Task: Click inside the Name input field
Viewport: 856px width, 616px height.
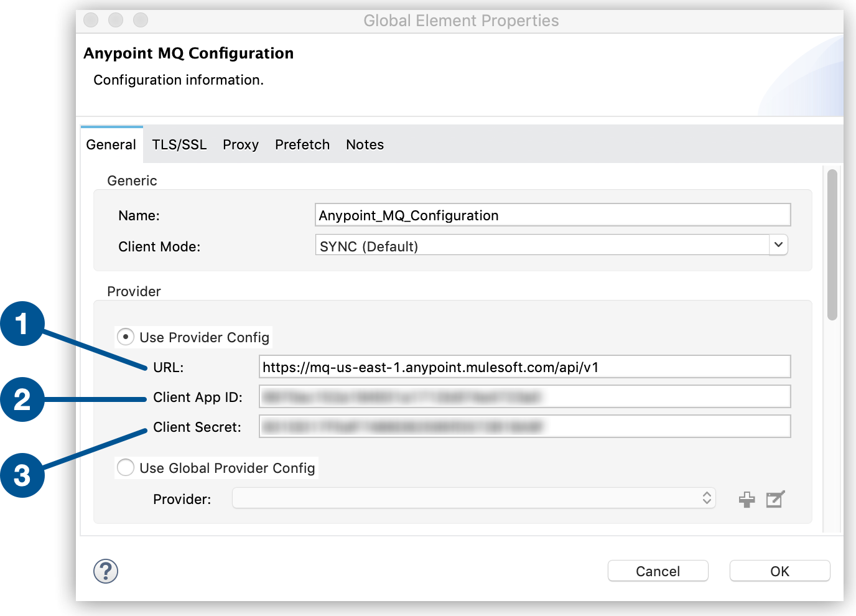Action: [x=552, y=215]
